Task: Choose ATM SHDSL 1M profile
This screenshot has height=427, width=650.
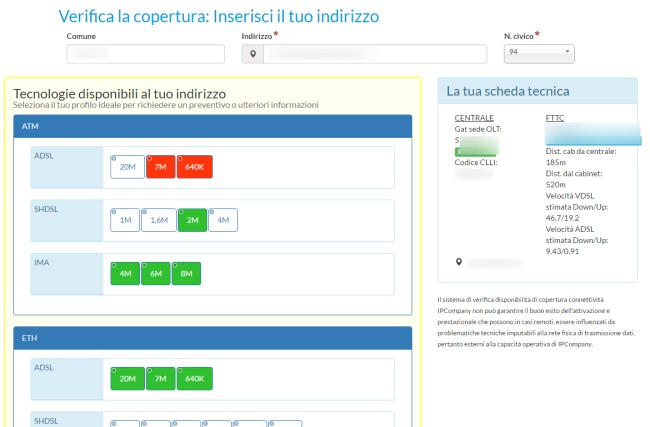Action: tap(124, 220)
